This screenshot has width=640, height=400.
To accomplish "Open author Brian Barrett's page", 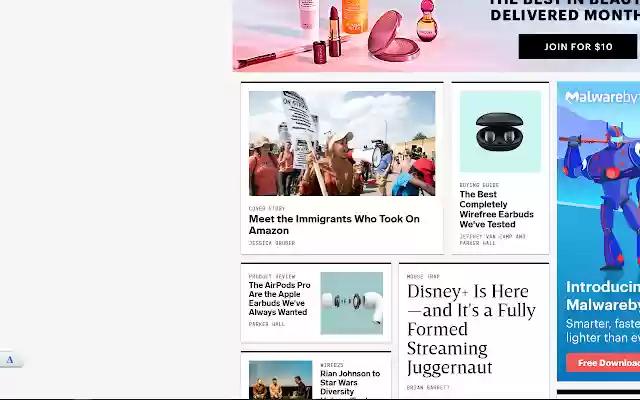I will (x=428, y=387).
